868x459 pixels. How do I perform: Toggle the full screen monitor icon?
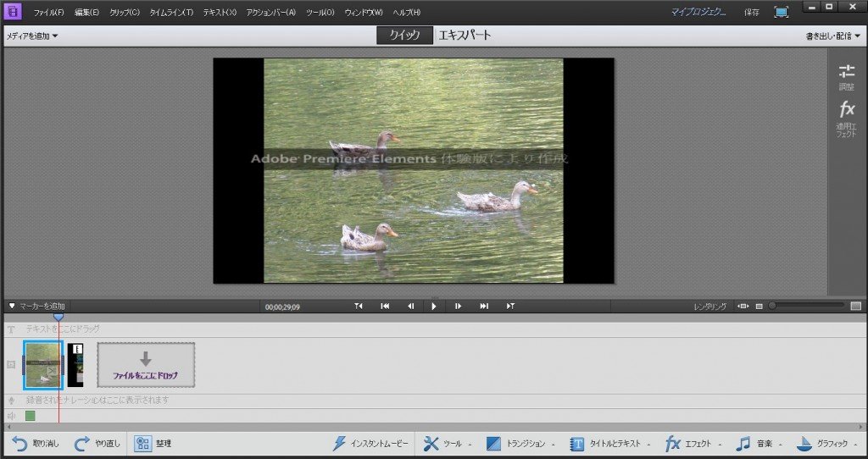click(781, 12)
